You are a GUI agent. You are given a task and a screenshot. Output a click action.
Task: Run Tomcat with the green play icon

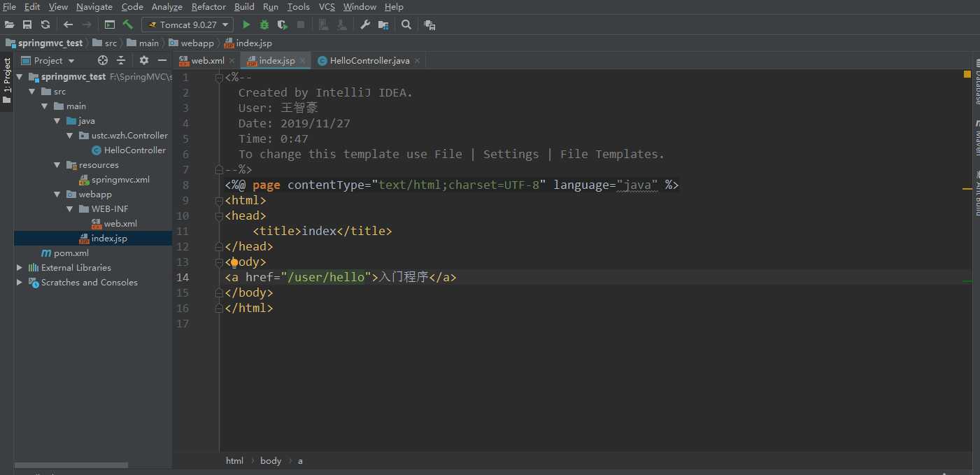tap(246, 24)
